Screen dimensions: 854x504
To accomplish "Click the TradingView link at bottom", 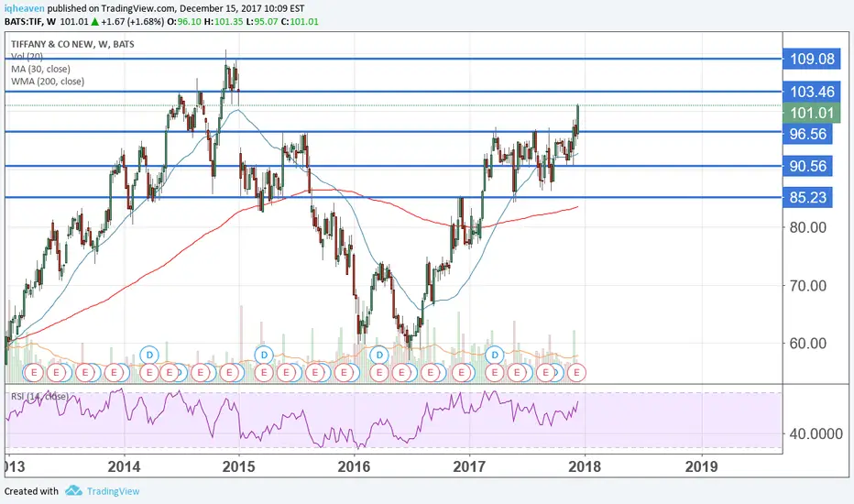I will [x=114, y=491].
